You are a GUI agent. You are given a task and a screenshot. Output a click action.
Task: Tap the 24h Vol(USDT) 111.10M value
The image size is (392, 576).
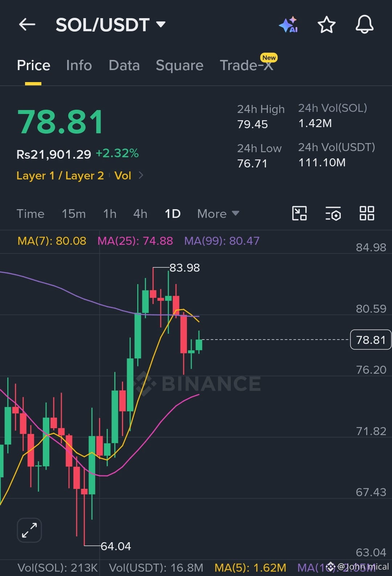[322, 162]
